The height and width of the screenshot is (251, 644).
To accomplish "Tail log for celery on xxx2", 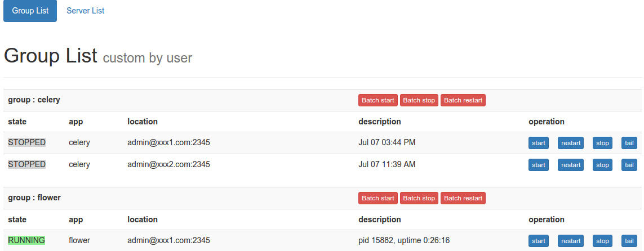I will (x=629, y=165).
